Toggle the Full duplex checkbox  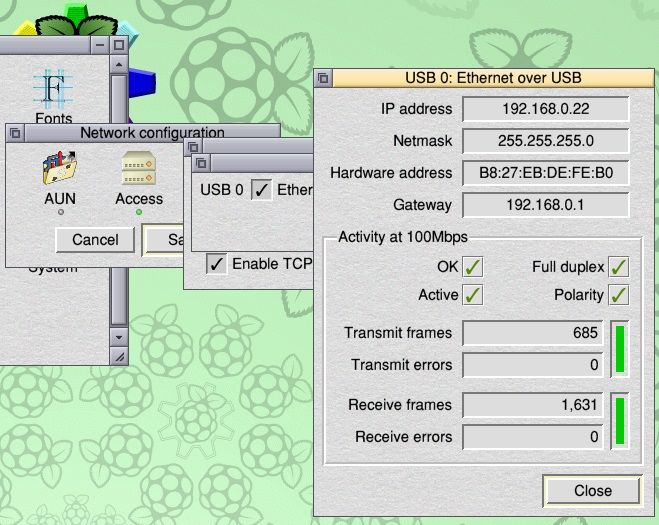(619, 267)
